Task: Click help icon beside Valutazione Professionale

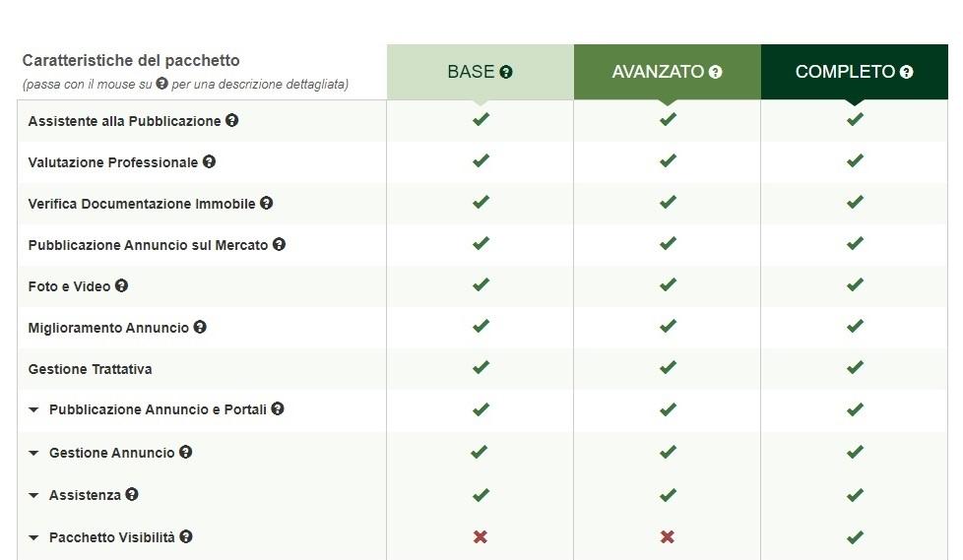Action: point(209,161)
